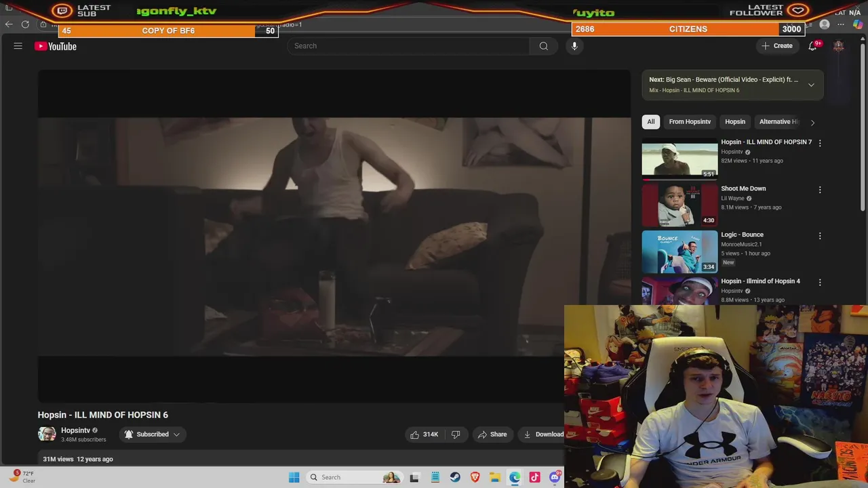Open Shoot Me Down thumbnail
This screenshot has width=868, height=488.
coord(679,205)
